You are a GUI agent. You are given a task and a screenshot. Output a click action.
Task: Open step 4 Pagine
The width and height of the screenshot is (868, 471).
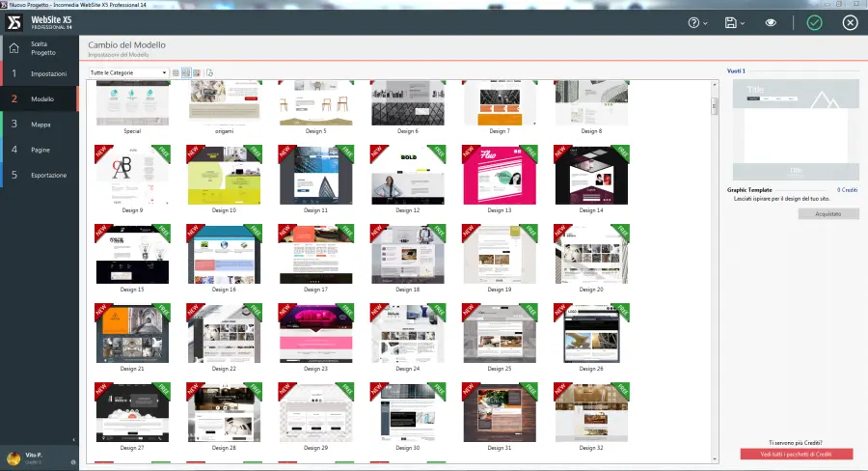pos(41,150)
